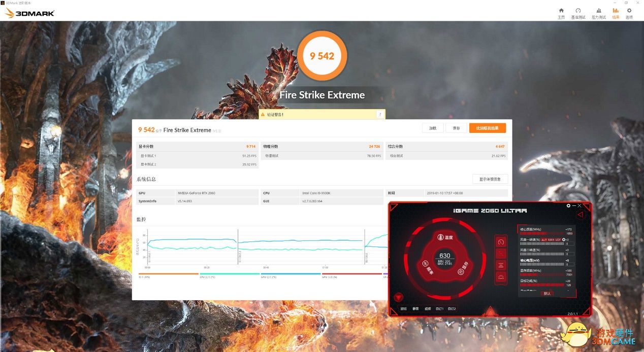The height and width of the screenshot is (352, 644).
Task: Adjust the 核心频率(MHz) core clock slider
Action: pyautogui.click(x=541, y=233)
